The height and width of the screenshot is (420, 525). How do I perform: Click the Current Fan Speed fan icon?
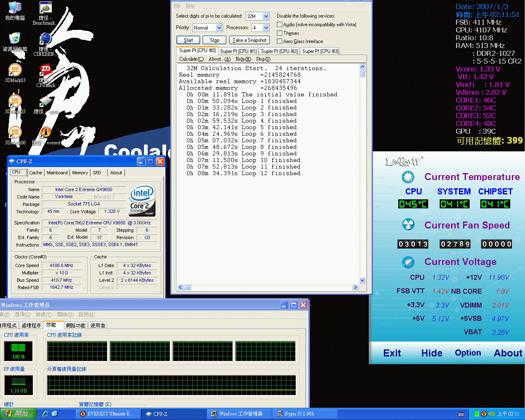[408, 224]
